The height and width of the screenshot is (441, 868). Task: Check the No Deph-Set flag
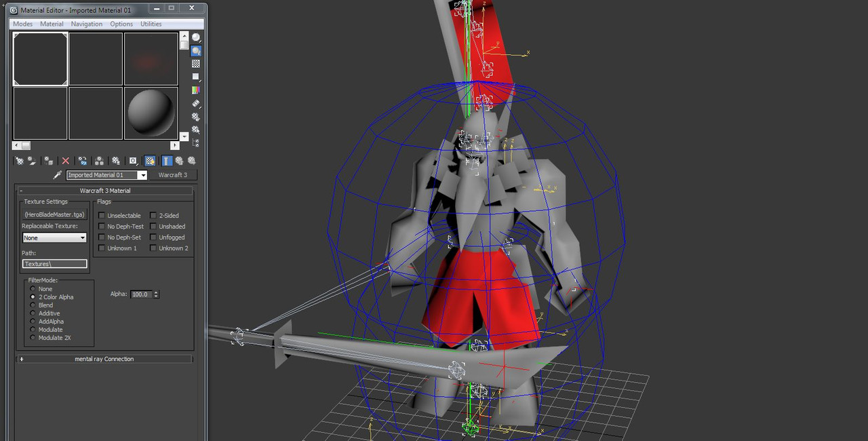[x=102, y=237]
